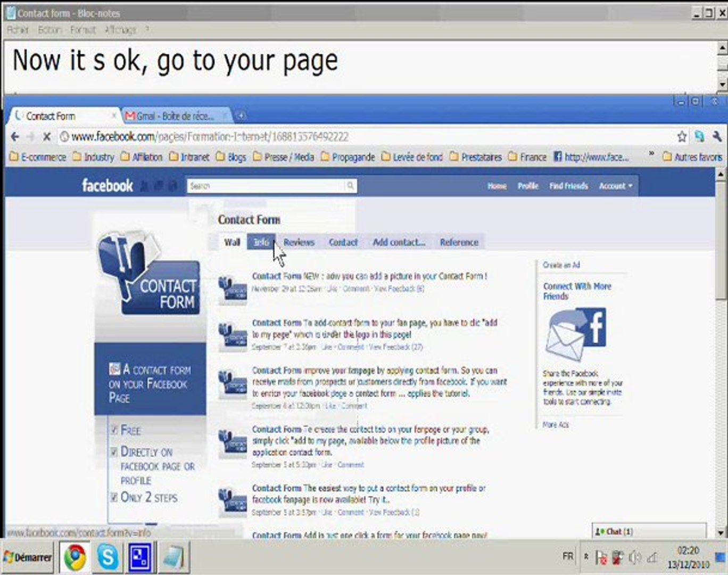
Task: Click More Ads link
Action: (x=556, y=424)
